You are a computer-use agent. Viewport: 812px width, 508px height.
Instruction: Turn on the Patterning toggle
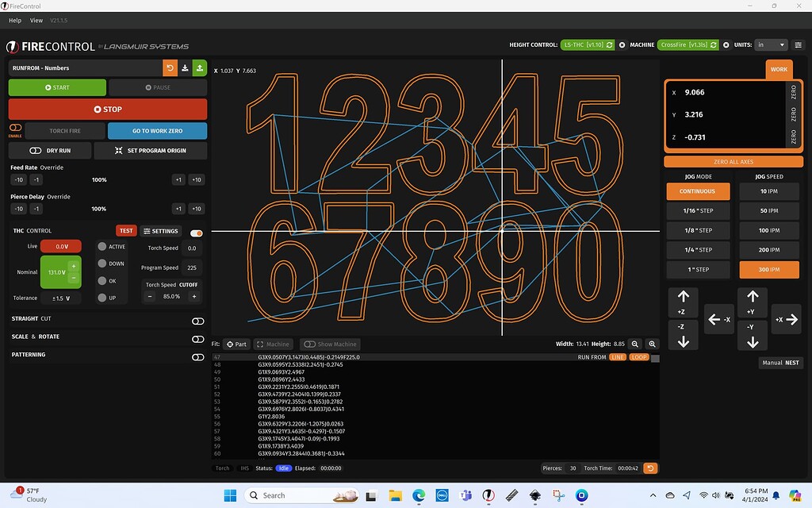point(197,357)
